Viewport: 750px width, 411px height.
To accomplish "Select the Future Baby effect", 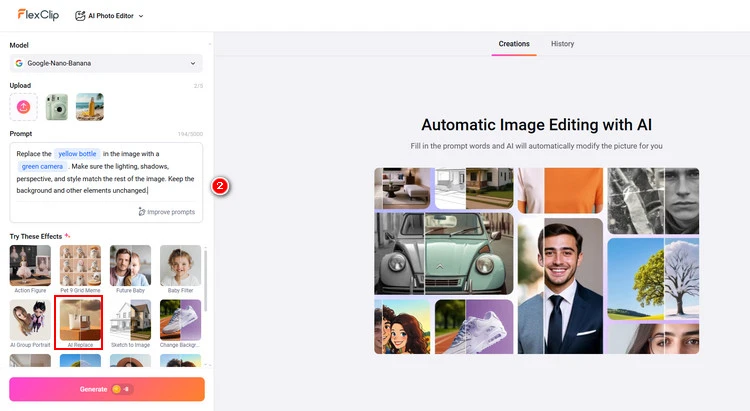I will click(130, 268).
